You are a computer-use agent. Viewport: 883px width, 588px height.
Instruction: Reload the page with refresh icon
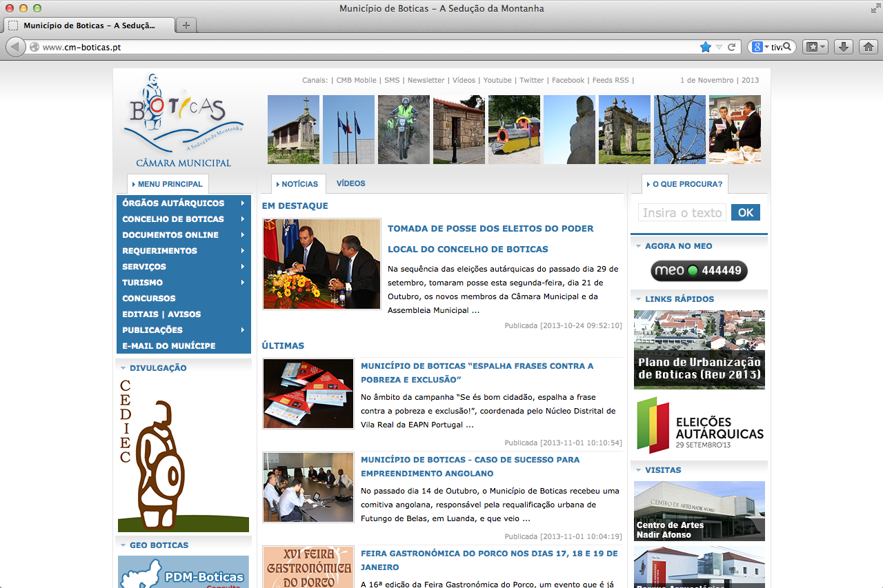coord(732,47)
